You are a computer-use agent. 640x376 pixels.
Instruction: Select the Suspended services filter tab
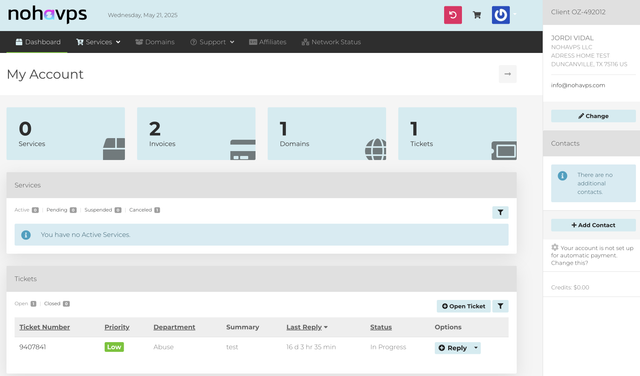[103, 210]
